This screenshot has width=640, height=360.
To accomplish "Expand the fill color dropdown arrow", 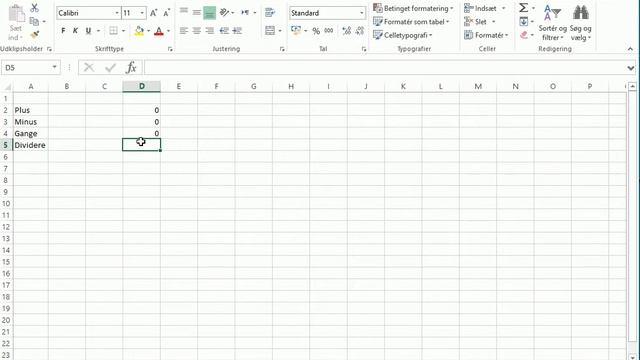I will (x=148, y=31).
